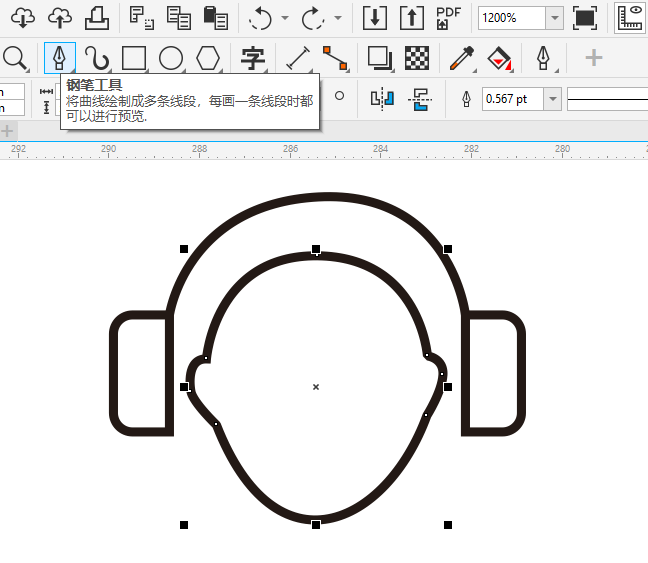Screen dimensions: 648x563
Task: Select the Freehand curve tool
Action: (x=97, y=58)
